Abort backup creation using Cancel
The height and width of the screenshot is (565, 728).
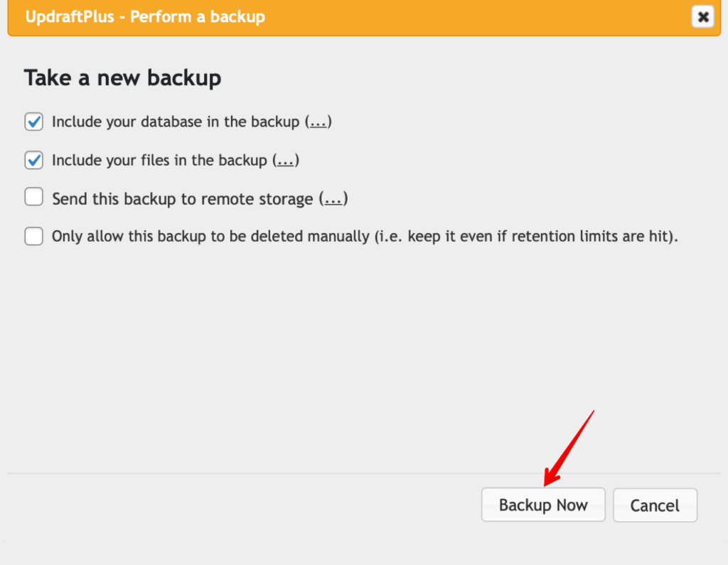[x=655, y=505]
